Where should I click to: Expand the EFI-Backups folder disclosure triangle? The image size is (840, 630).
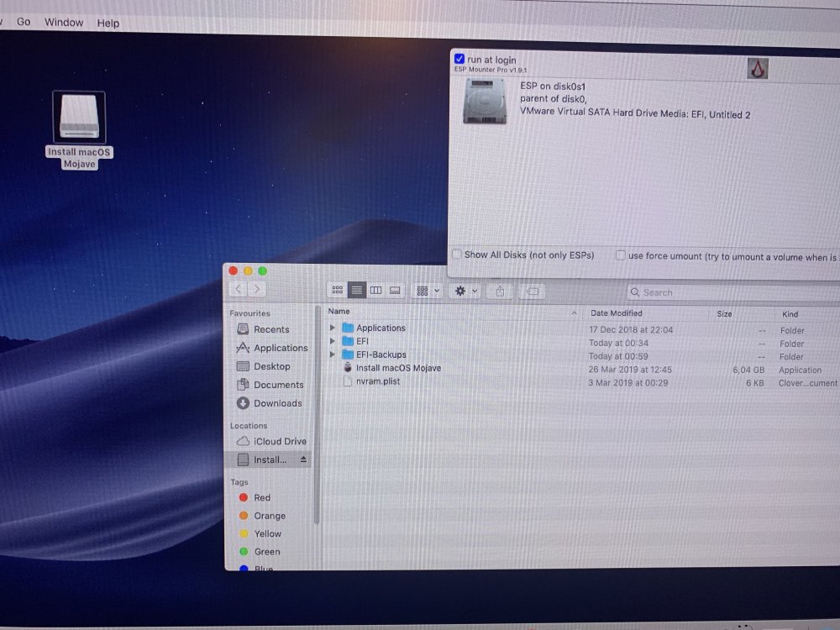click(332, 354)
